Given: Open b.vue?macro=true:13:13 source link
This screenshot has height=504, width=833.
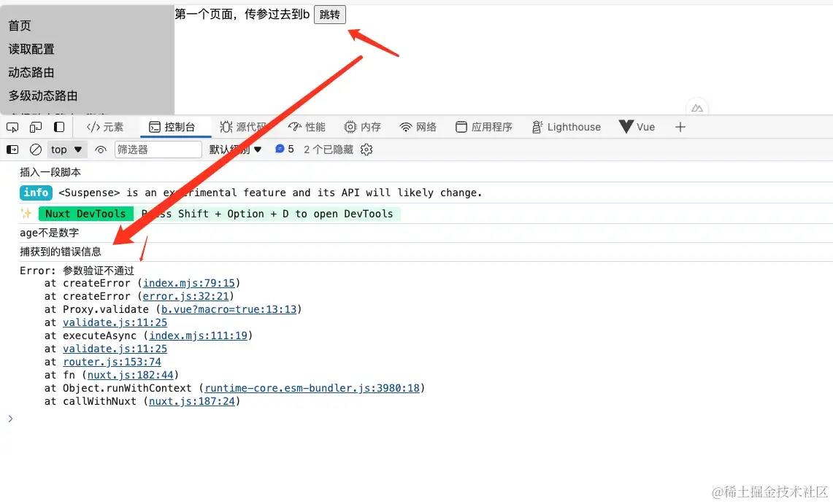Looking at the screenshot, I should pos(229,309).
